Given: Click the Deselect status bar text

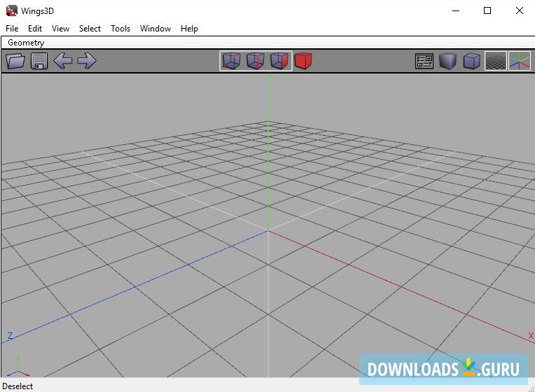Looking at the screenshot, I should pos(18,386).
